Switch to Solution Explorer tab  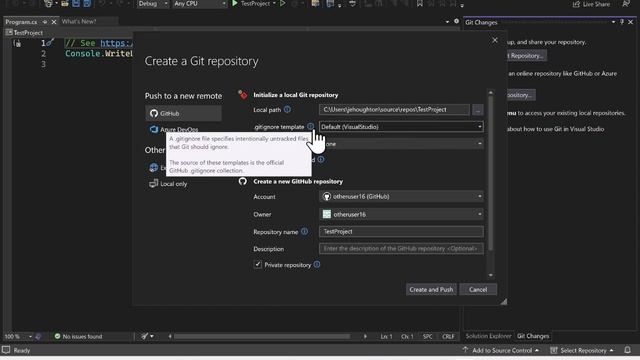click(488, 336)
